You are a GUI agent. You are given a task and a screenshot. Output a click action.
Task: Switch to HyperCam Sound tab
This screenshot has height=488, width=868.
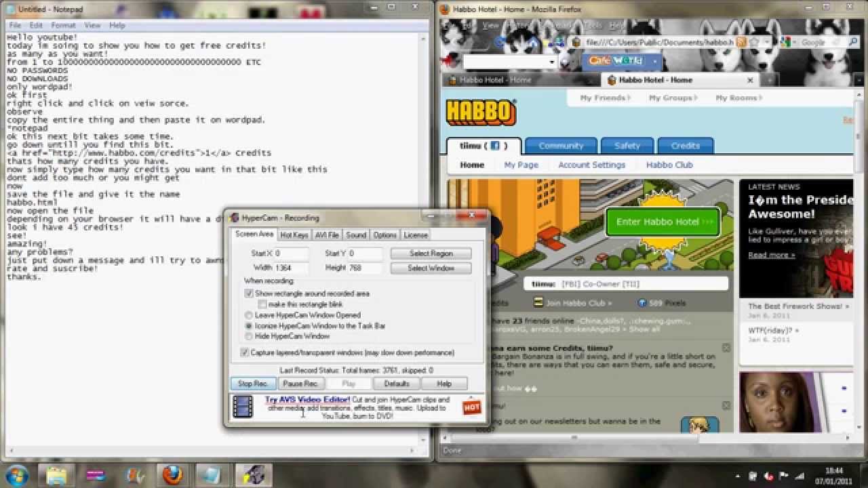coord(356,235)
